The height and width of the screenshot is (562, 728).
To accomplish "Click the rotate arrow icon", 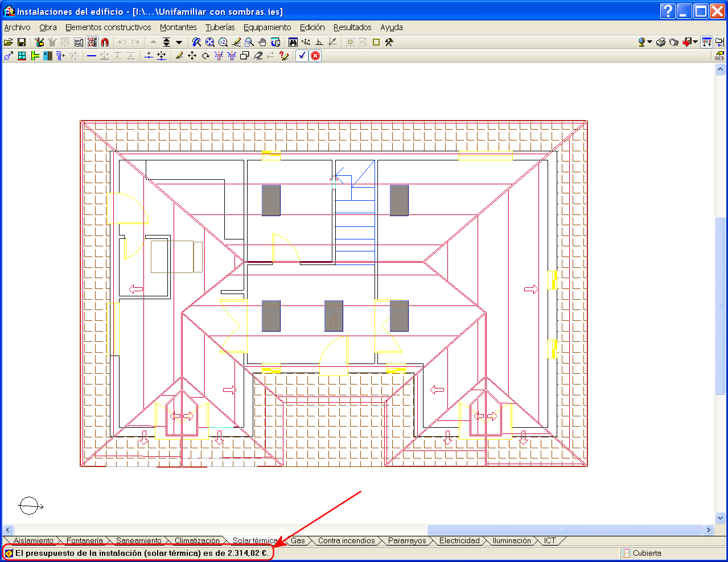I will click(205, 56).
